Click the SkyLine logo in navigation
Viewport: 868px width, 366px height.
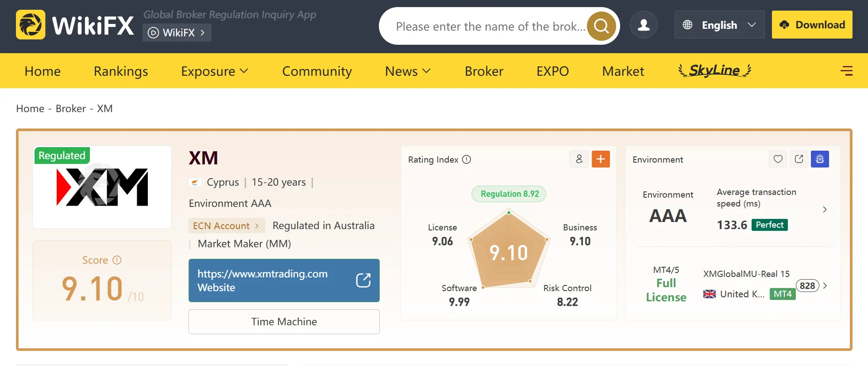coord(715,70)
